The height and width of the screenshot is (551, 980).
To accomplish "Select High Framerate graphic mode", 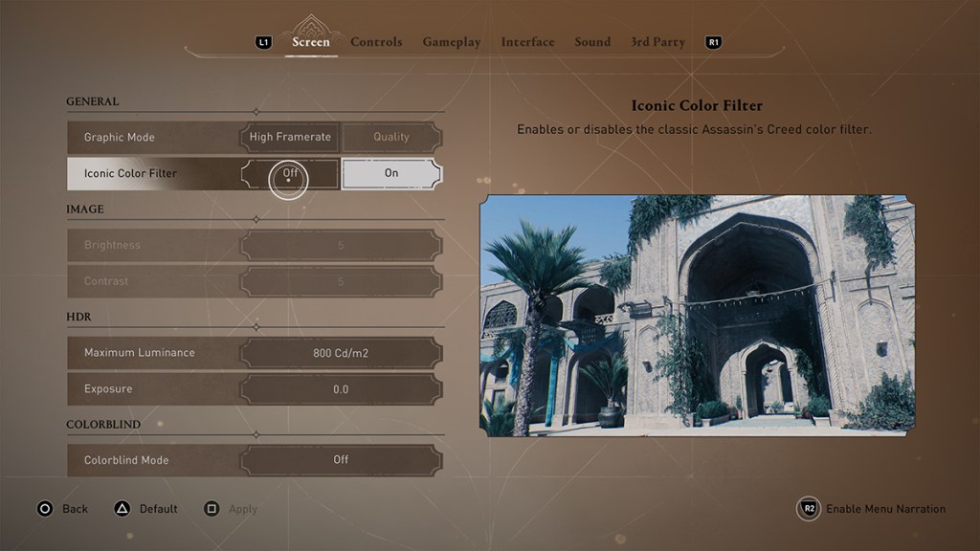I will click(290, 137).
